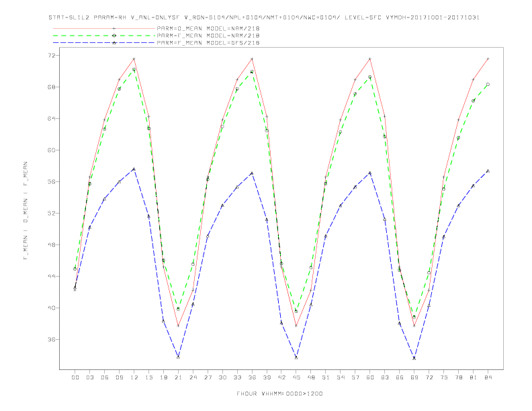The image size is (532, 411).
Task: Click x-axis forecast hour label 69
Action: pos(414,377)
